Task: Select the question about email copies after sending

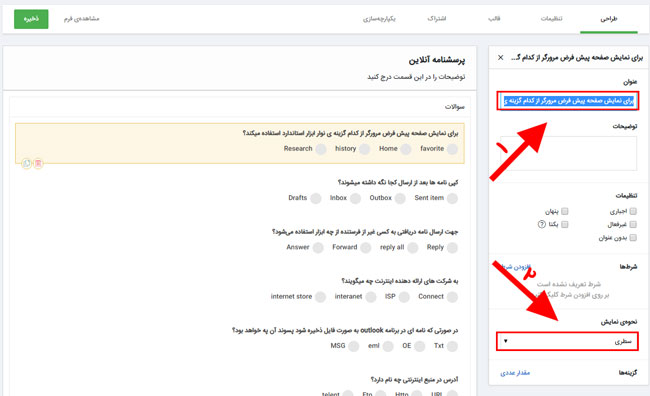Action: click(x=398, y=182)
